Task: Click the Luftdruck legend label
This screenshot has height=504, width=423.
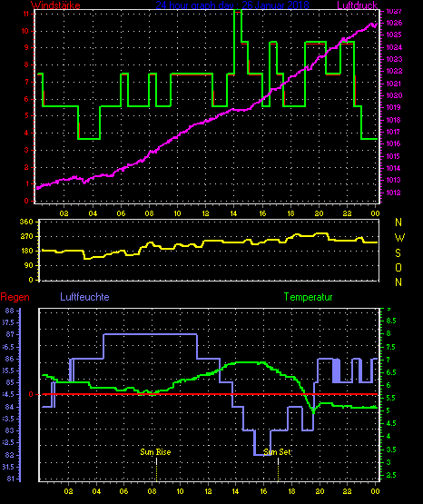Action: coord(357,5)
